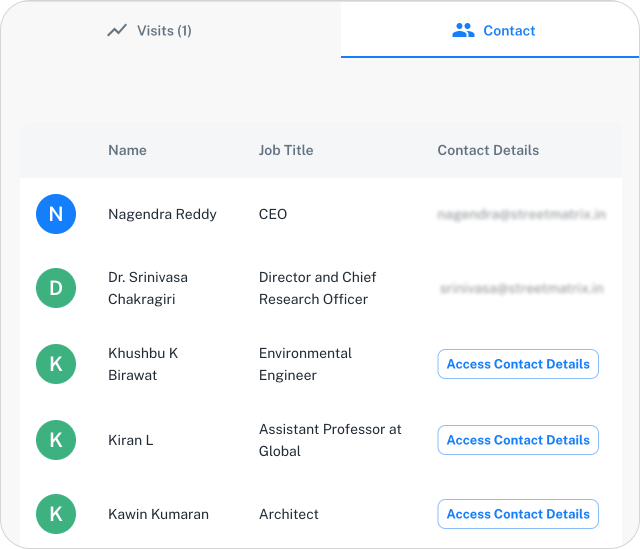Screen dimensions: 640x549
Task: Select the green D avatar for Dr. Srinivasa
Action: (x=56, y=288)
